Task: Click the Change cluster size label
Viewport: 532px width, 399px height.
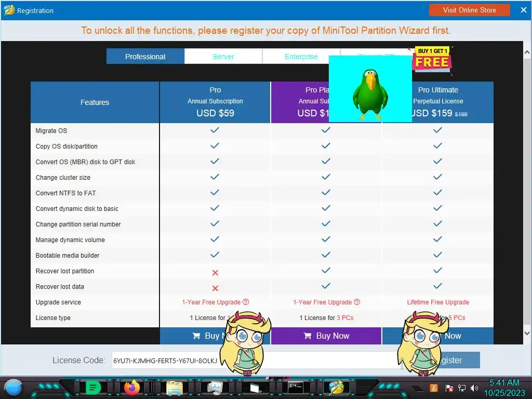Action: pos(63,178)
